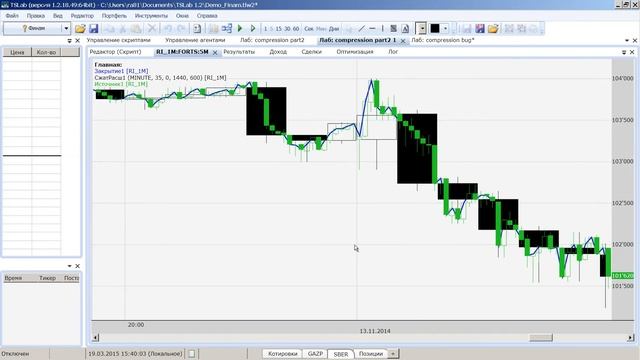Click the Цена column header
640x360 pixels.
pyautogui.click(x=17, y=52)
